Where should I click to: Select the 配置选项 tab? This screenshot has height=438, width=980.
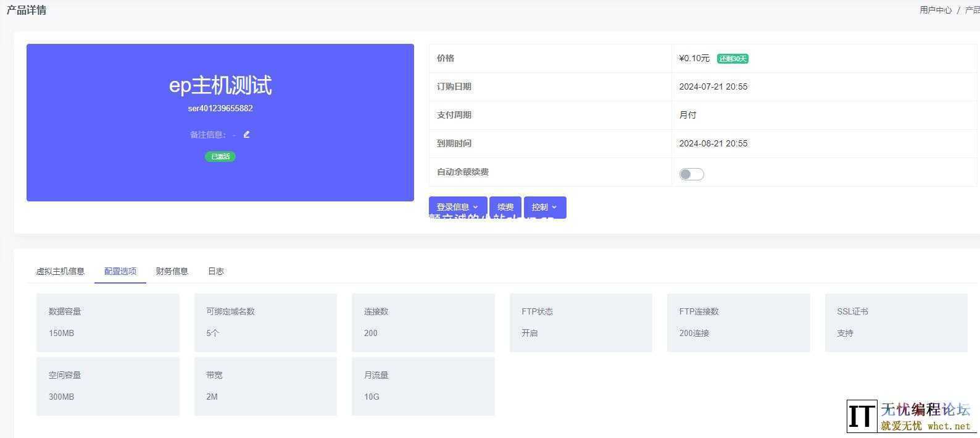pyautogui.click(x=120, y=271)
